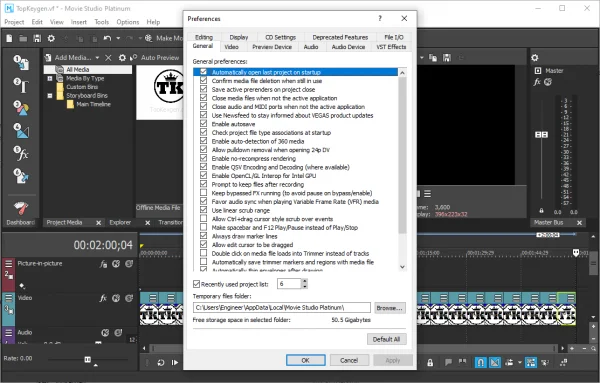The image size is (600, 383).
Task: Open the CD Settings tab
Action: coord(280,37)
